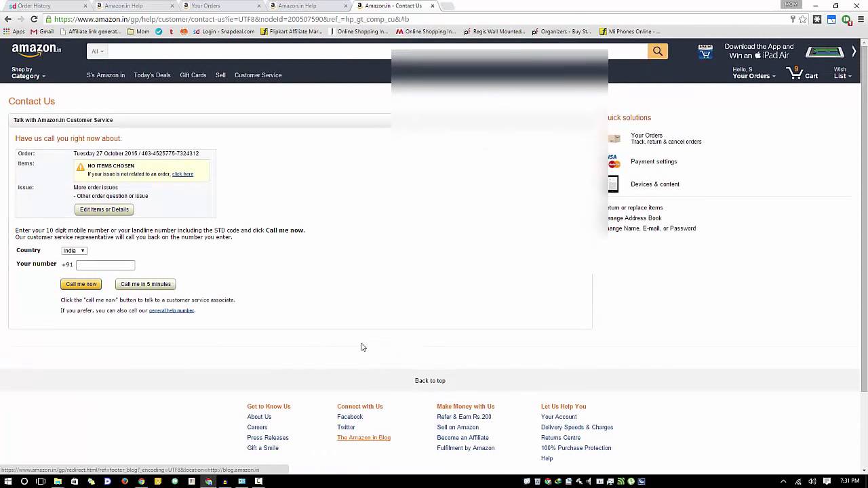Viewport: 868px width, 488px height.
Task: Open the About Us footer link
Action: click(x=259, y=417)
